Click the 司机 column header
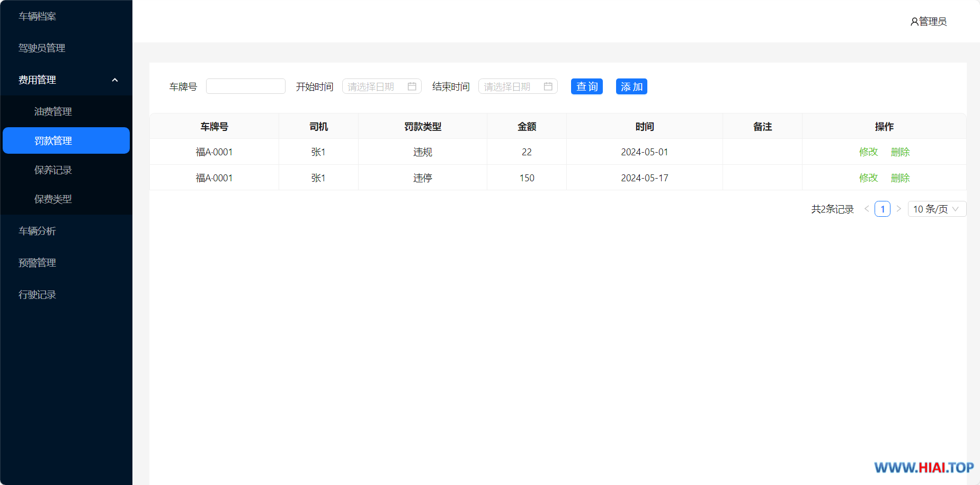The image size is (980, 485). click(318, 127)
